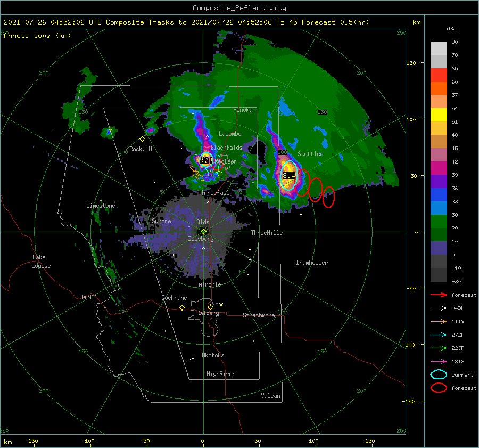Click the RockyMH label
Image resolution: width=479 pixels, height=448 pixels.
(x=141, y=149)
